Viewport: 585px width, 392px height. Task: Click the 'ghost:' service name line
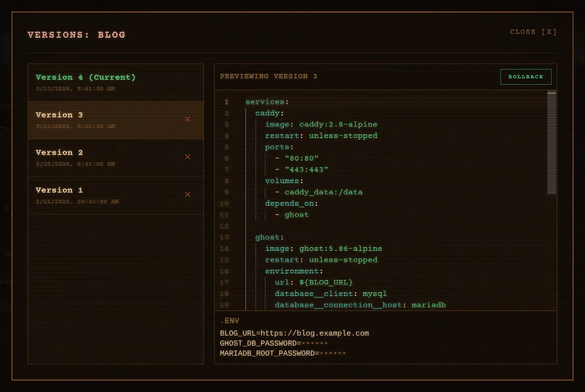pos(269,237)
